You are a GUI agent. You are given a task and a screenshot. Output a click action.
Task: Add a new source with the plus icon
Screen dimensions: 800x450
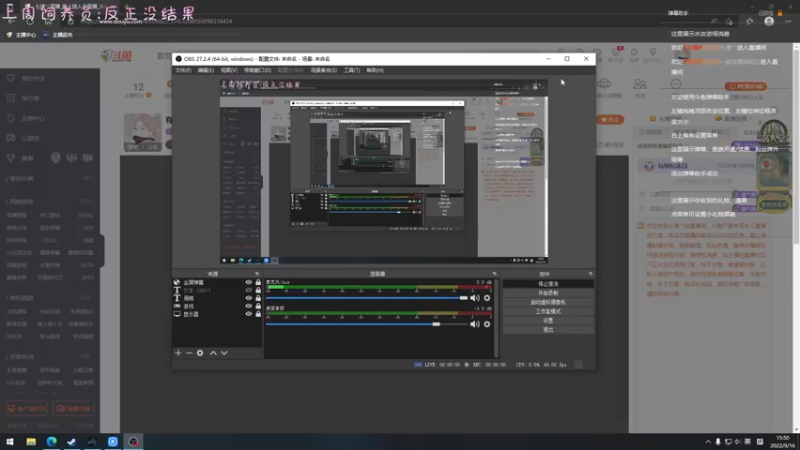point(178,353)
